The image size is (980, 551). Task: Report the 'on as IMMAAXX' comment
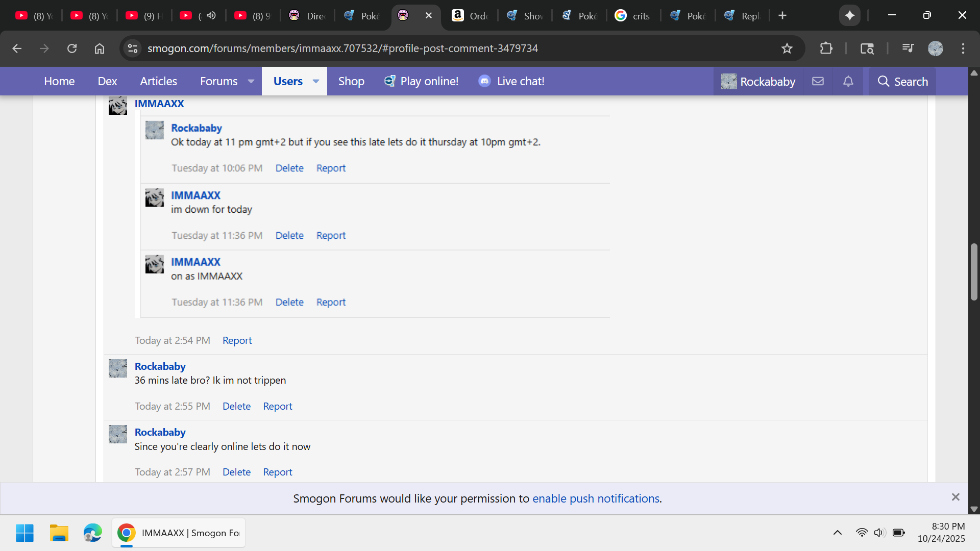pos(331,302)
